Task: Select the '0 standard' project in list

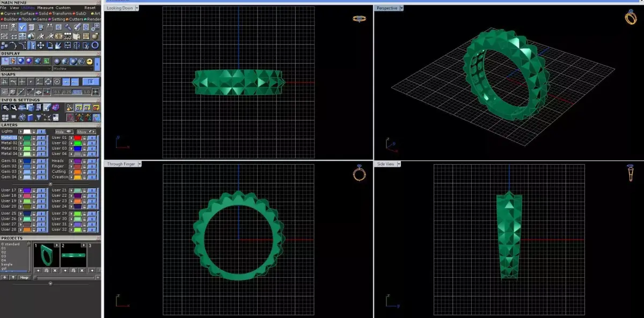Action: [11, 244]
